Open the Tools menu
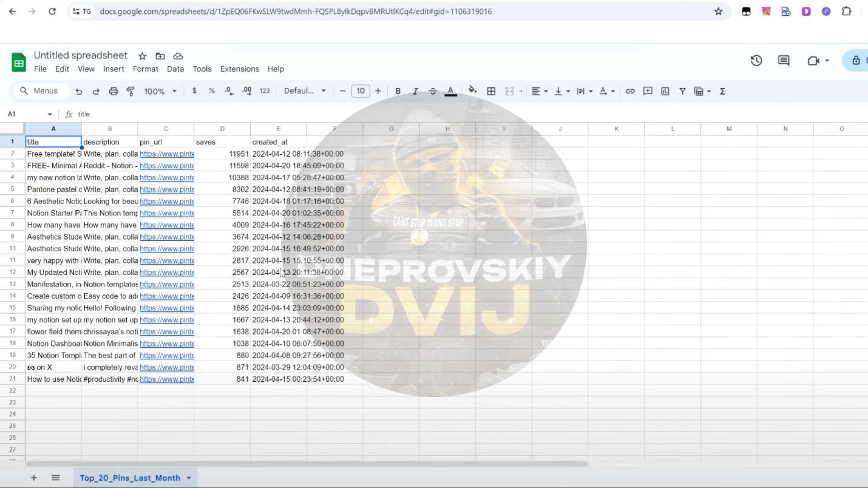The image size is (868, 488). 202,69
